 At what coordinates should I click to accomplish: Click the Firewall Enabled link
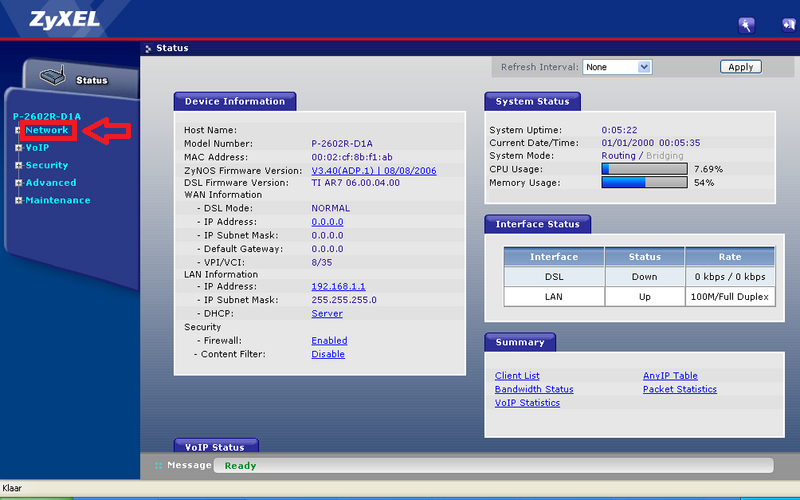tap(329, 340)
